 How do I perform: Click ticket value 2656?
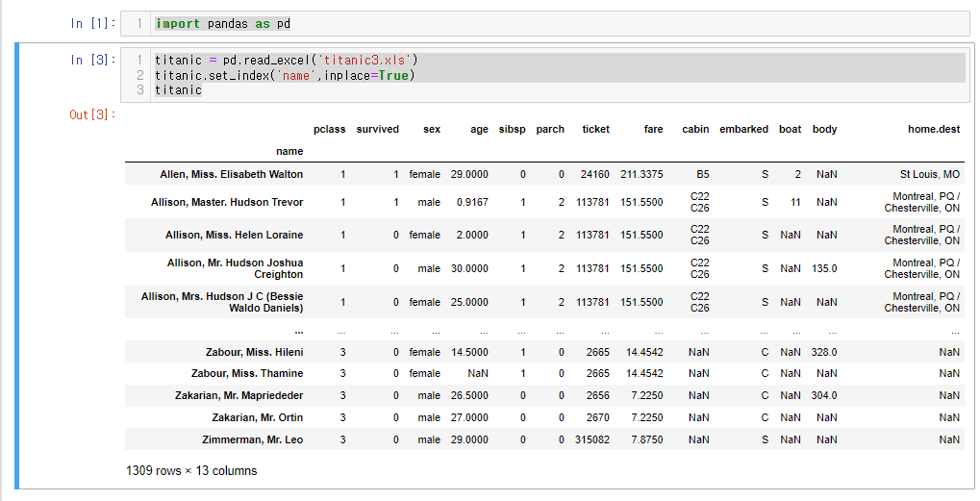(597, 395)
